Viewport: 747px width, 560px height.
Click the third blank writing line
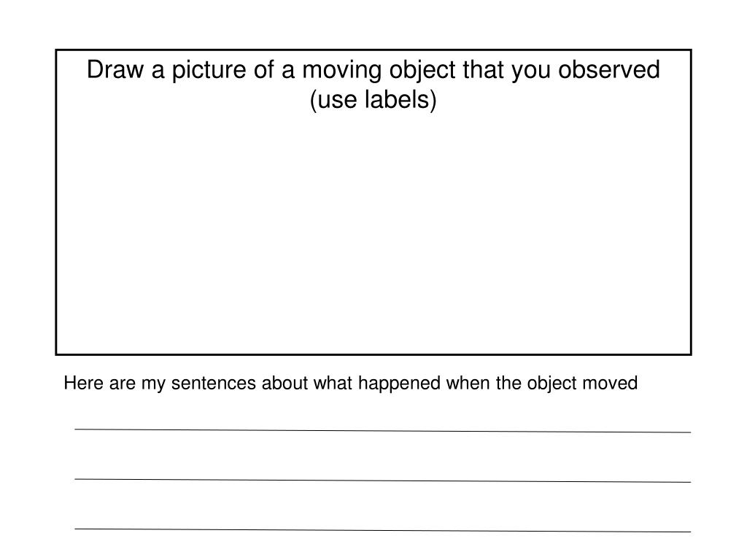tap(382, 529)
